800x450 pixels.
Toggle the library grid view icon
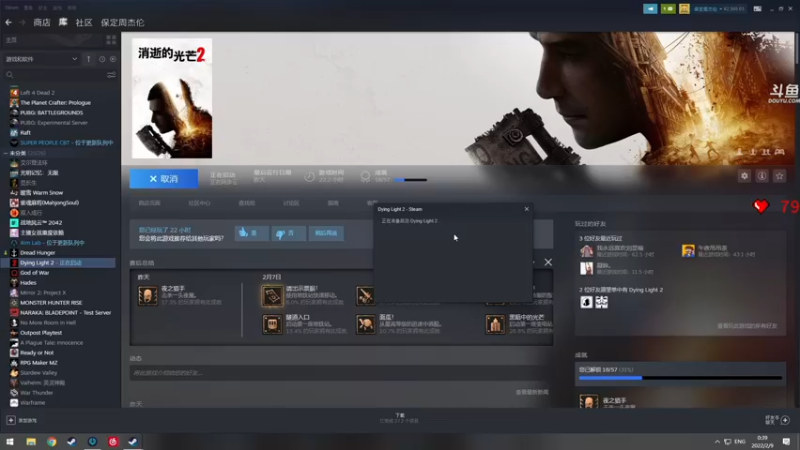tap(111, 40)
